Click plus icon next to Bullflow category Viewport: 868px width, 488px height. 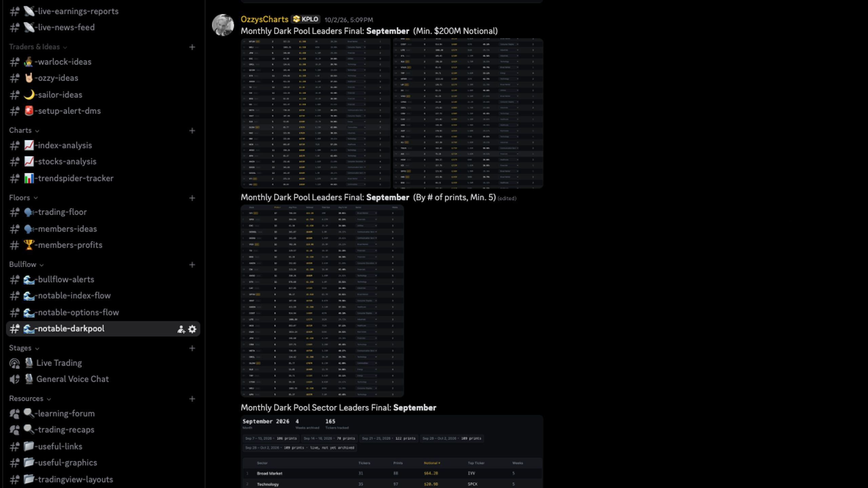pos(192,265)
